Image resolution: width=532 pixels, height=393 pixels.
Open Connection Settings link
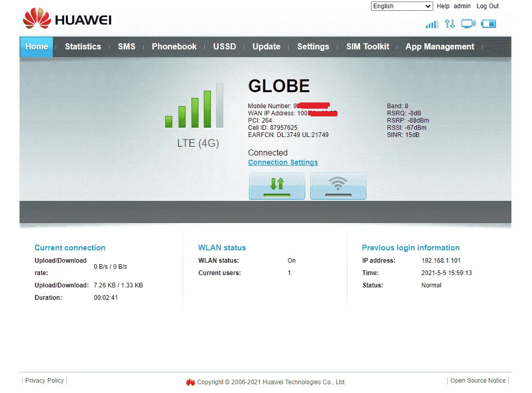[x=283, y=162]
